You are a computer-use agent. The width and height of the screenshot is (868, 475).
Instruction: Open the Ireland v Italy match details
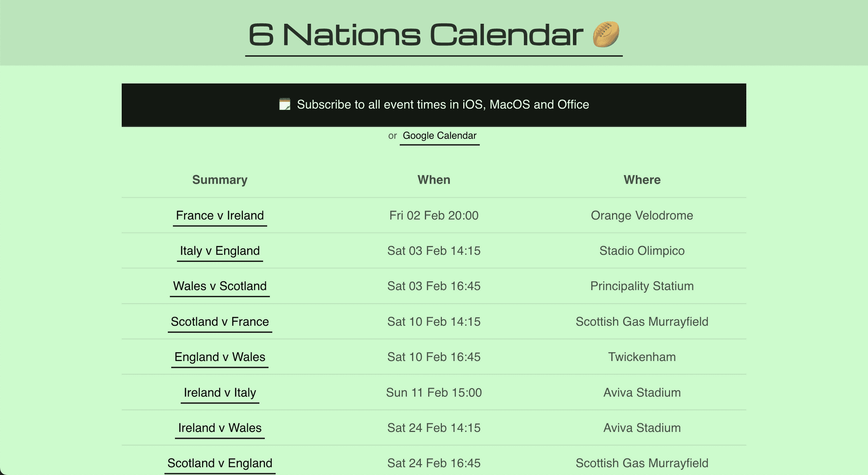click(220, 392)
